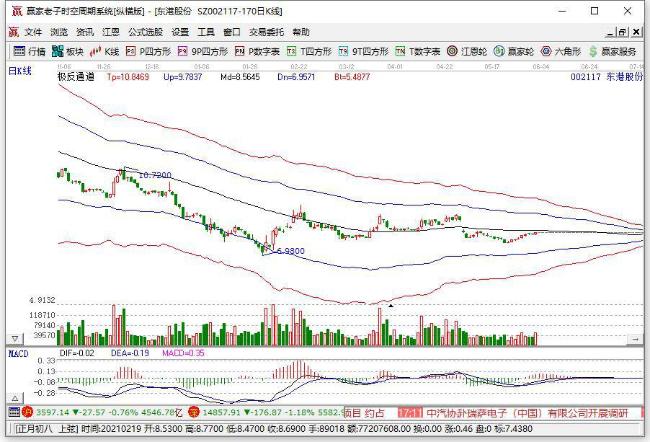Minimize the inner chart document window
The height and width of the screenshot is (442, 650).
coord(610,32)
